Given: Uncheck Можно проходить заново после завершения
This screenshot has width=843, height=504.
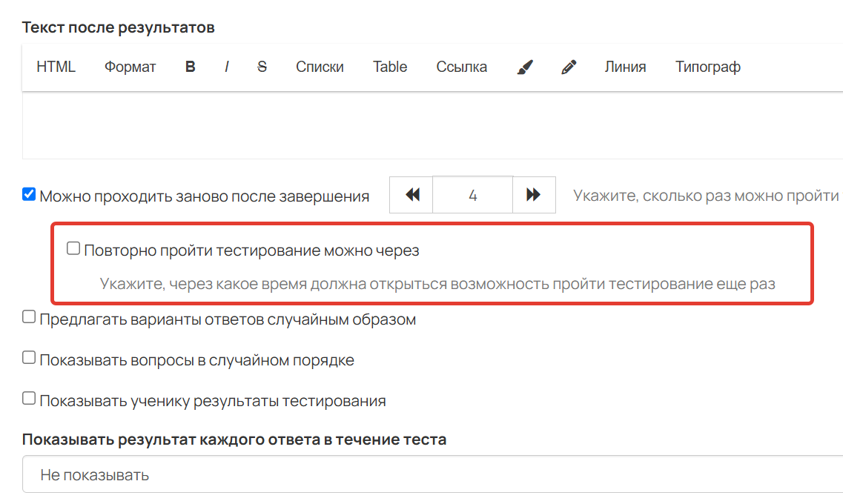Looking at the screenshot, I should tap(29, 194).
